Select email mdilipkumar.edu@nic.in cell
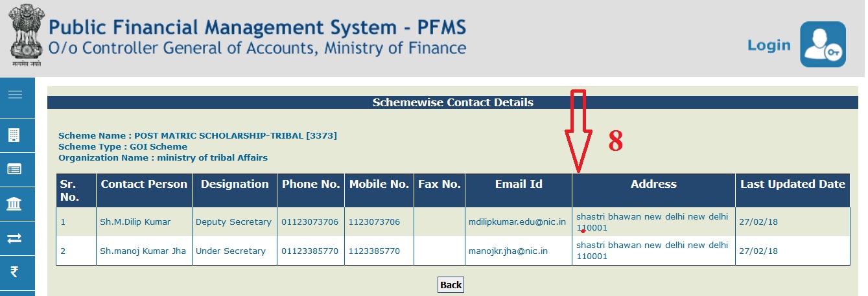868x296 pixels. (517, 222)
